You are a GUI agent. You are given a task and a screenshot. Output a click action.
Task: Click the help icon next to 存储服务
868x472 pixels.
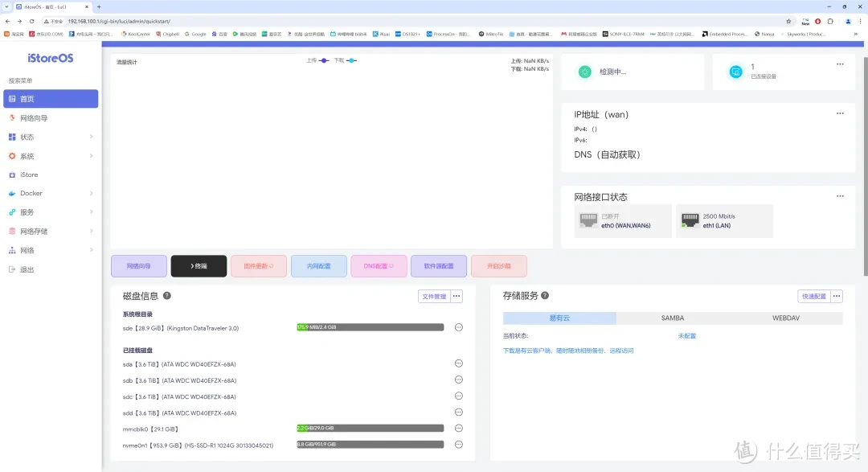tap(544, 294)
